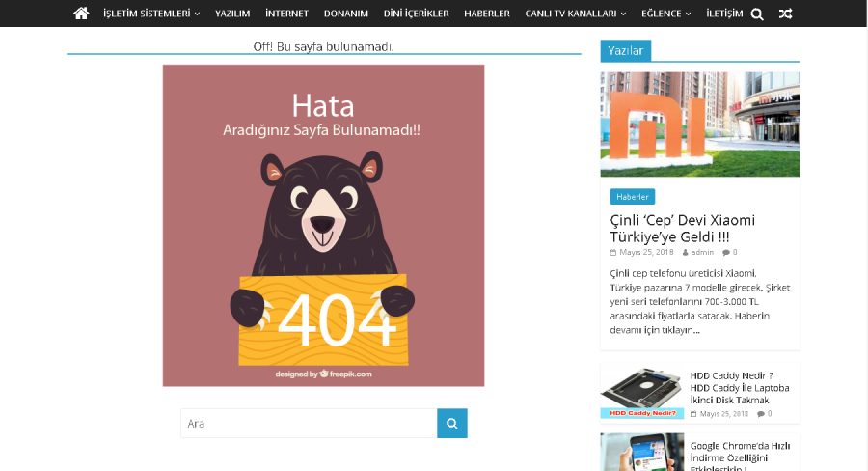Open HDD Caddy Nedir article link

740,388
